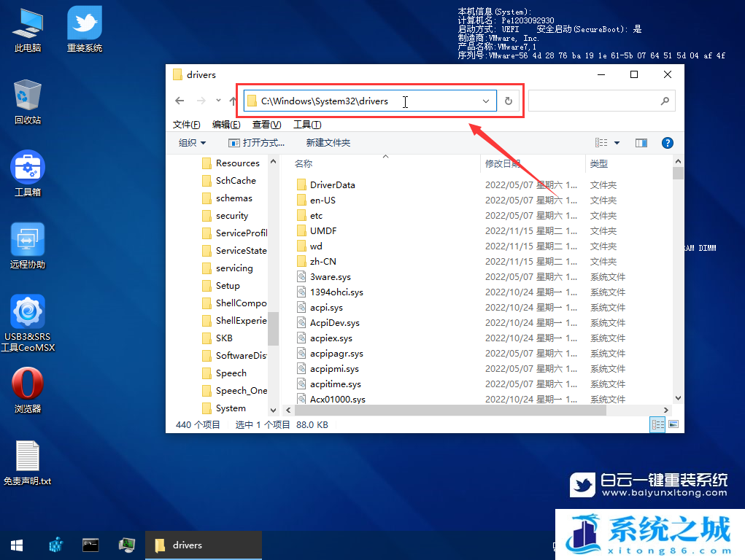The height and width of the screenshot is (560, 745).
Task: Go up one folder level arrow
Action: tap(233, 101)
